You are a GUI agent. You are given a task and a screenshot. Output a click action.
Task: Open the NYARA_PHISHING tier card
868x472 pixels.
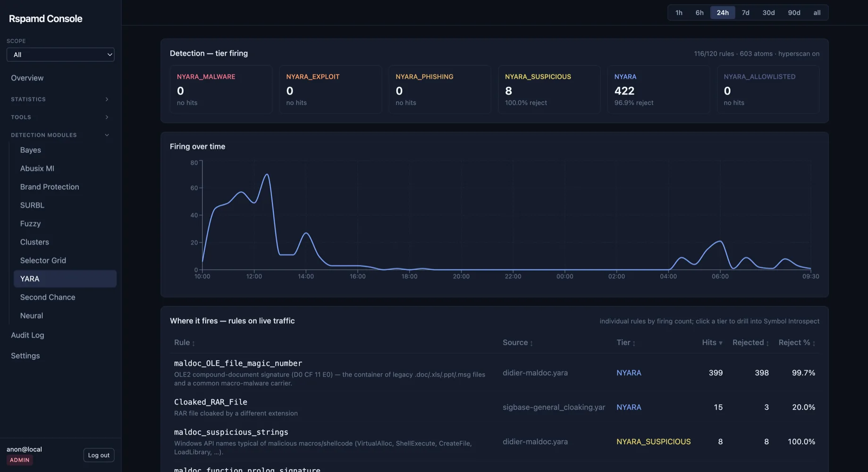pyautogui.click(x=440, y=90)
